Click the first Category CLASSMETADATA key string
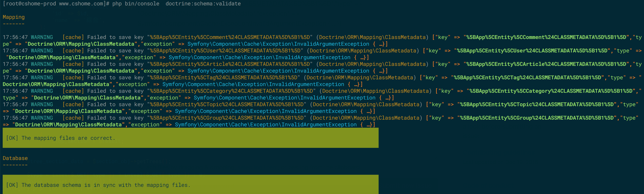 [x=231, y=91]
